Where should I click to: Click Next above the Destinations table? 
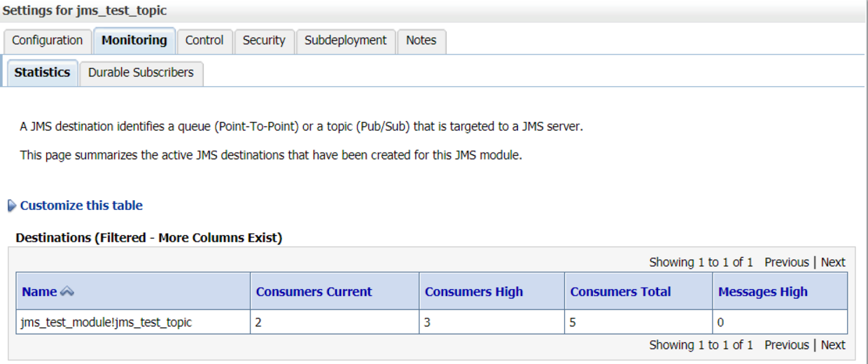pyautogui.click(x=833, y=262)
